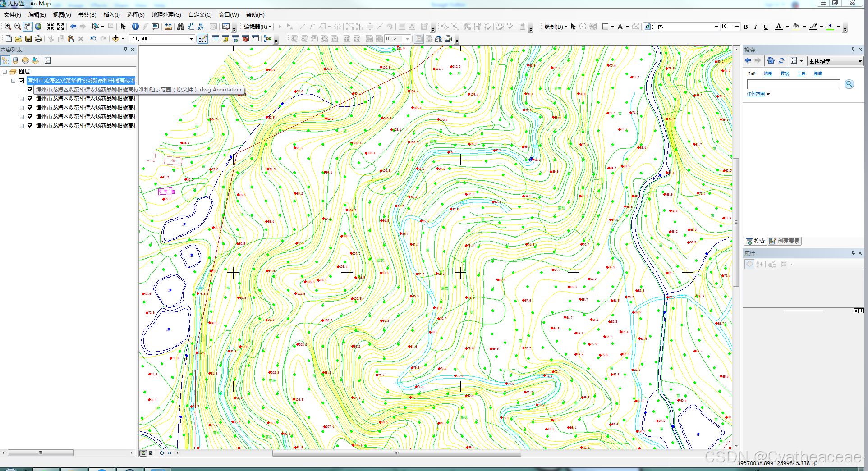Open the 编辑器(R) editor dropdown menu

point(257,27)
